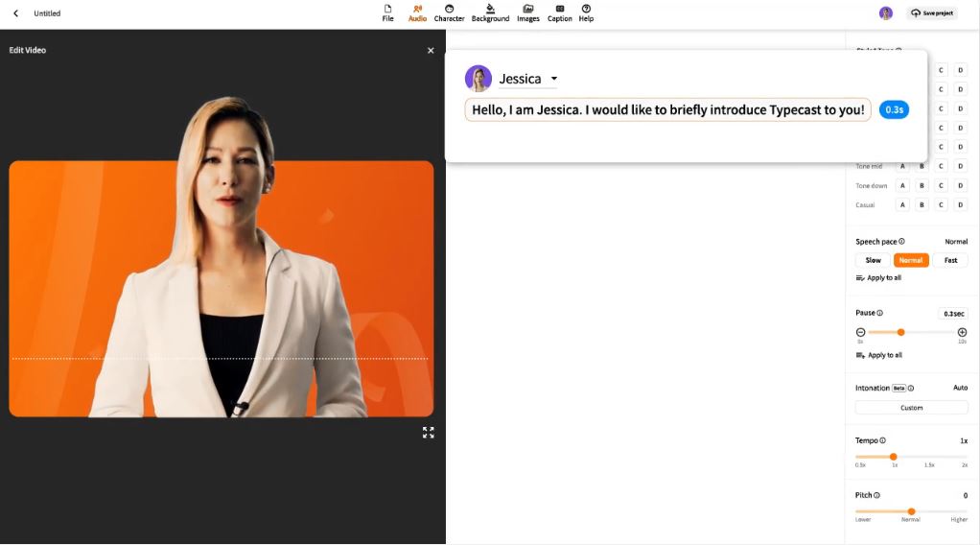Click the Auto intonation value

[x=960, y=388]
